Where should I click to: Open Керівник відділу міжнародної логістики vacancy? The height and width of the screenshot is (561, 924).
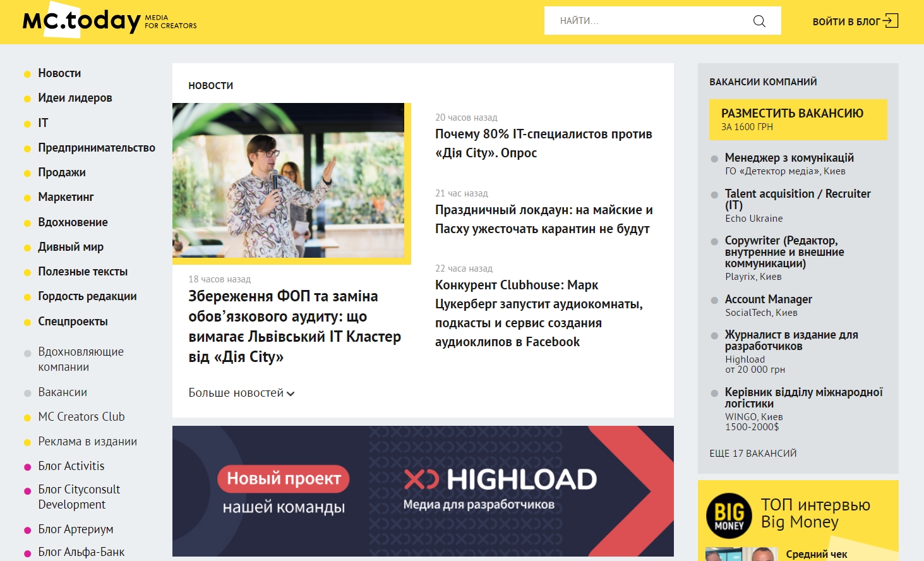tap(804, 398)
